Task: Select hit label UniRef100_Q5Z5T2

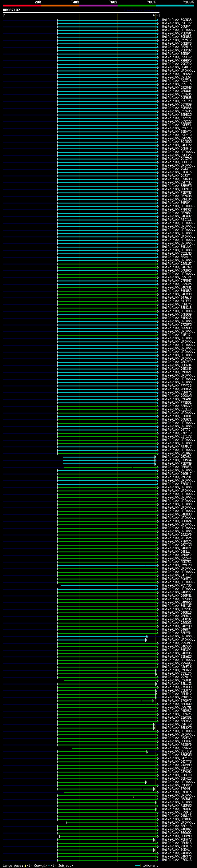Action: click(x=177, y=40)
